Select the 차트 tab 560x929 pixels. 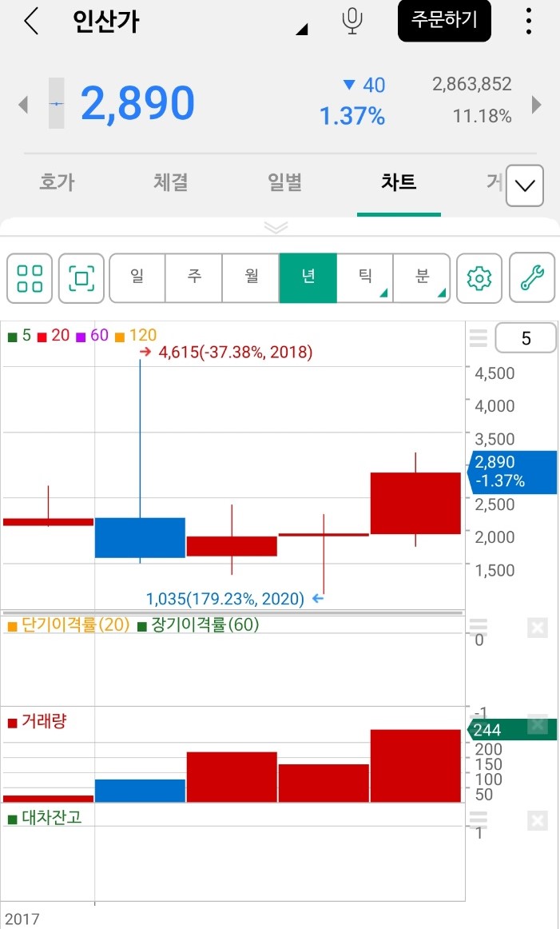[x=399, y=182]
